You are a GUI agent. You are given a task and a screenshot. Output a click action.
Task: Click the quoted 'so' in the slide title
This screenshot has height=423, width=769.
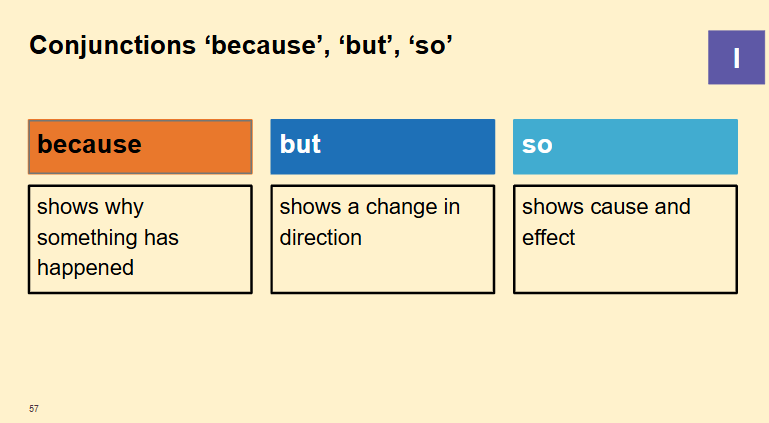tap(430, 46)
